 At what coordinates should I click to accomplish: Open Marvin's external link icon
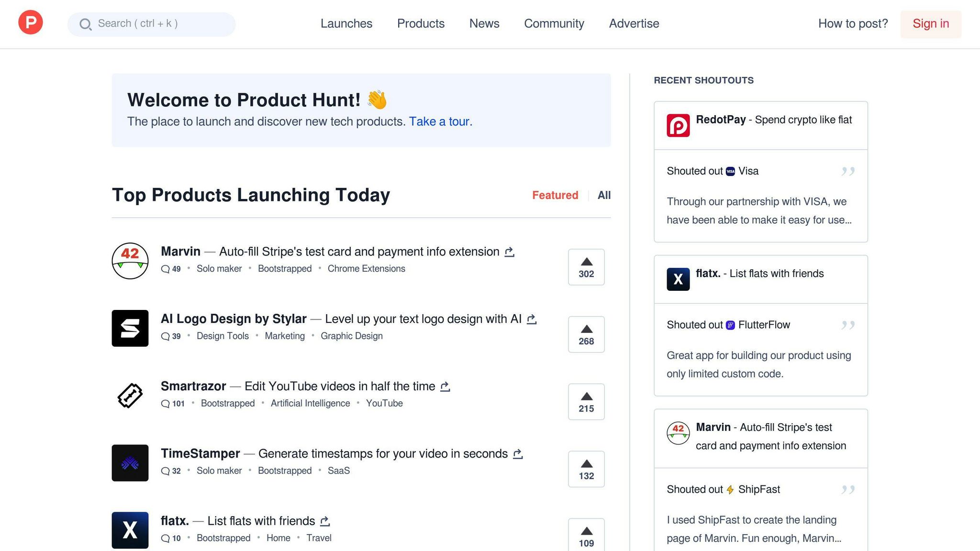point(510,252)
